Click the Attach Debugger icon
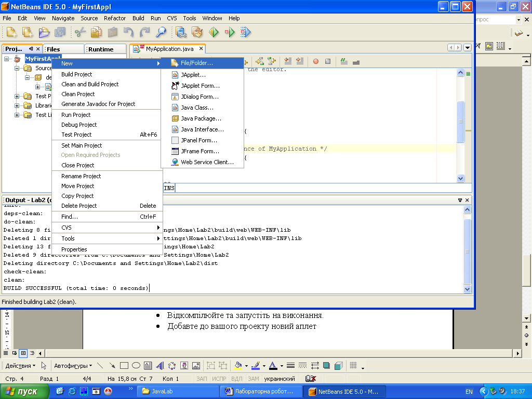Image resolution: width=532 pixels, height=399 pixels. tap(246, 32)
